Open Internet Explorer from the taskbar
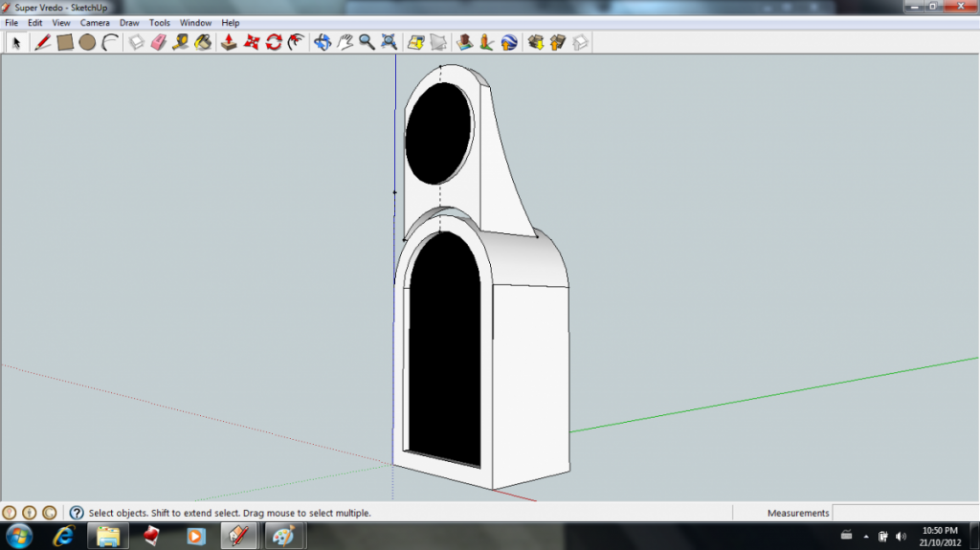980x550 pixels. (64, 537)
